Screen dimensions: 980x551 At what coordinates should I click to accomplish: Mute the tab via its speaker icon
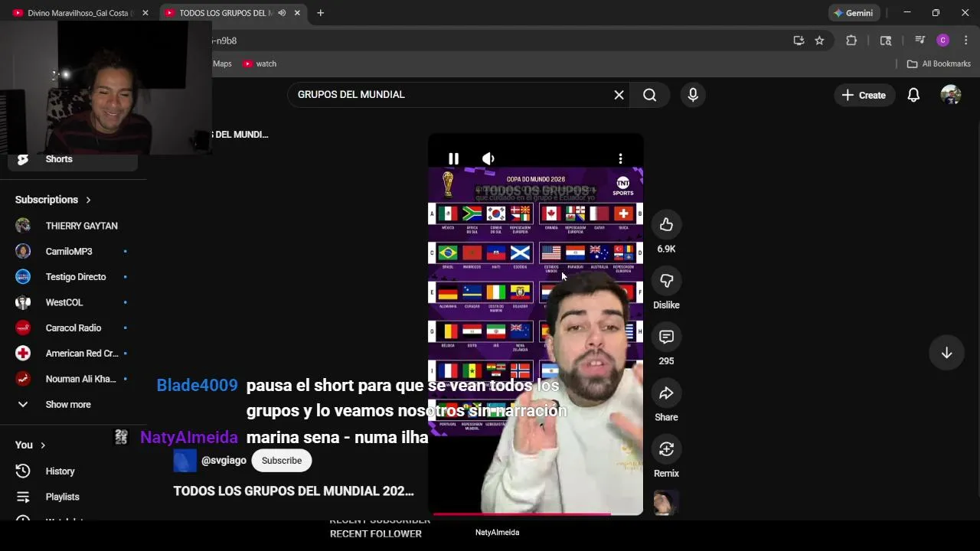coord(282,13)
